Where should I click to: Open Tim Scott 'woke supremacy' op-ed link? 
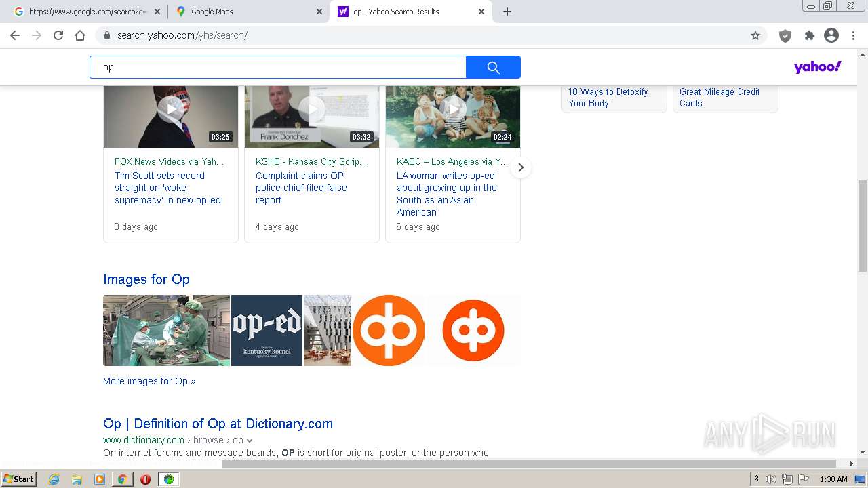(x=167, y=188)
